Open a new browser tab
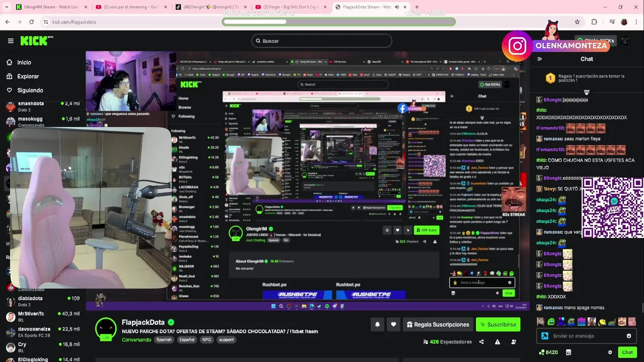The image size is (644, 362). [417, 7]
